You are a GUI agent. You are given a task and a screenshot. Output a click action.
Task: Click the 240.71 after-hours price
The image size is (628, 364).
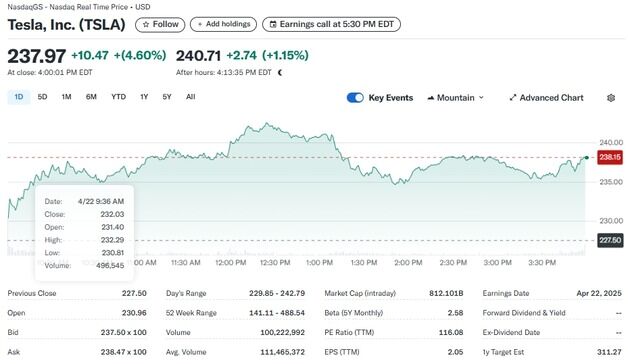[198, 56]
